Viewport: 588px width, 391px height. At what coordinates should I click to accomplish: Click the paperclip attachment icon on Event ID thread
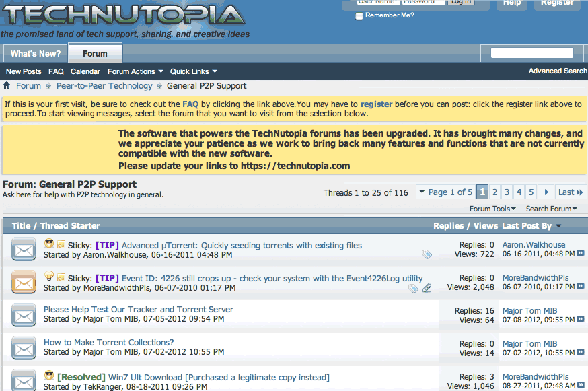click(427, 288)
